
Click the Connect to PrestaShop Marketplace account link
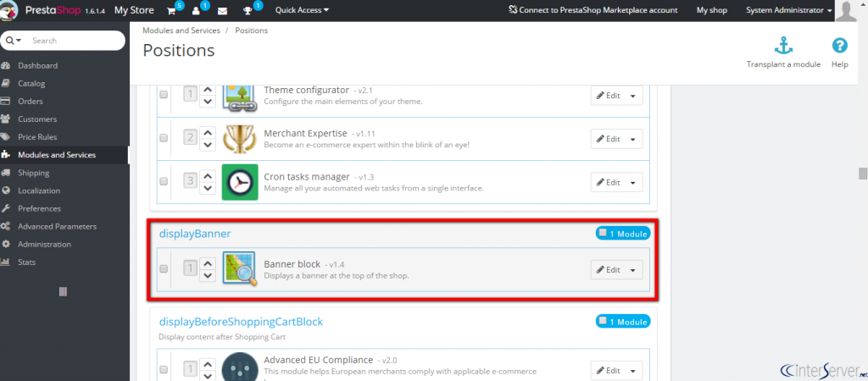pyautogui.click(x=593, y=10)
